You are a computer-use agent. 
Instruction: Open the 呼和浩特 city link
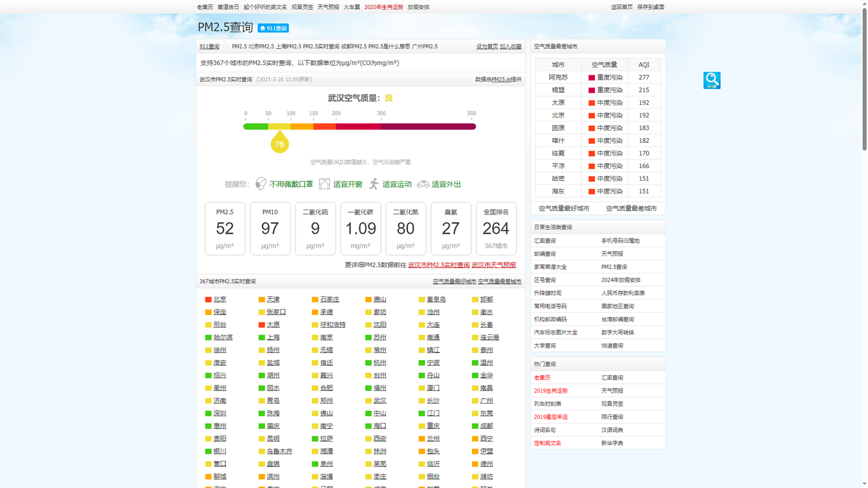coord(333,325)
